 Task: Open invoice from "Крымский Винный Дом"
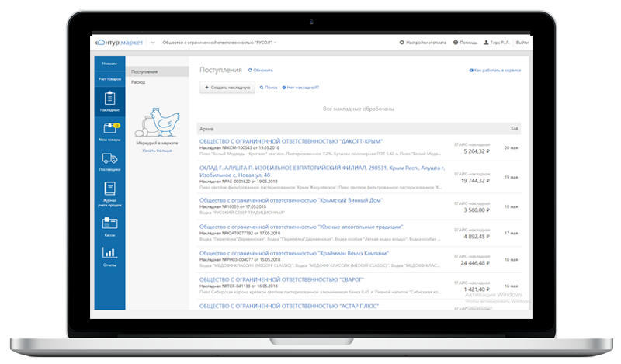291,200
